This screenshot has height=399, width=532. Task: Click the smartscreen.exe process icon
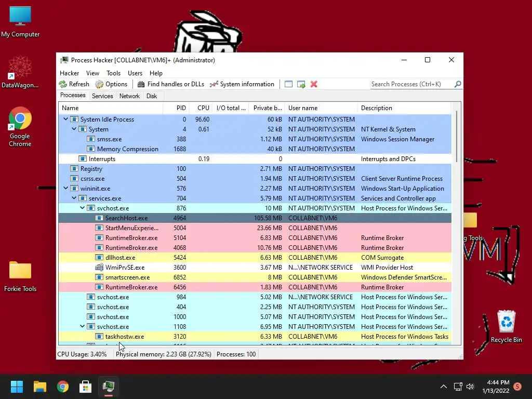tap(99, 277)
